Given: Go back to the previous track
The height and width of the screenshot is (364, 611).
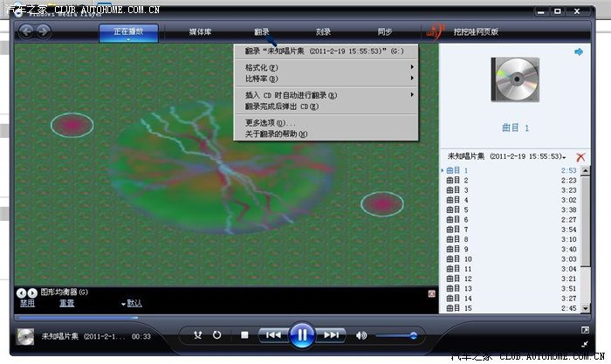Looking at the screenshot, I should pos(272,335).
